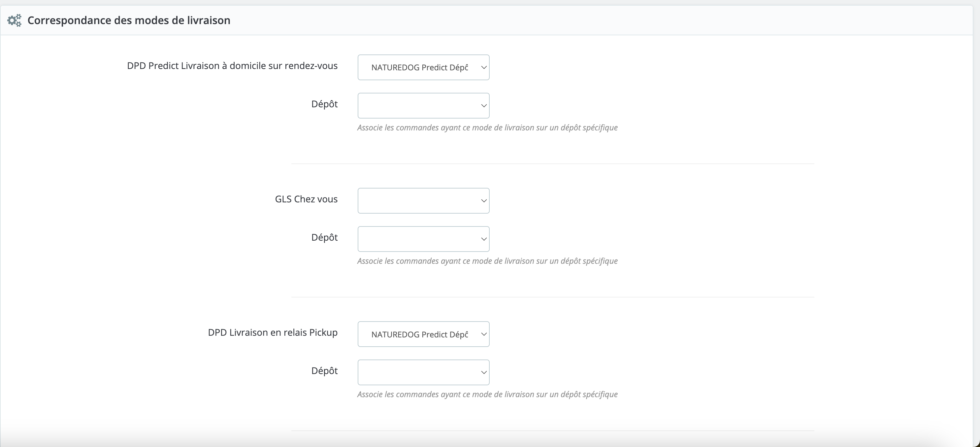Open the DPD Livraison en relais Pickup dropdown

coord(423,334)
